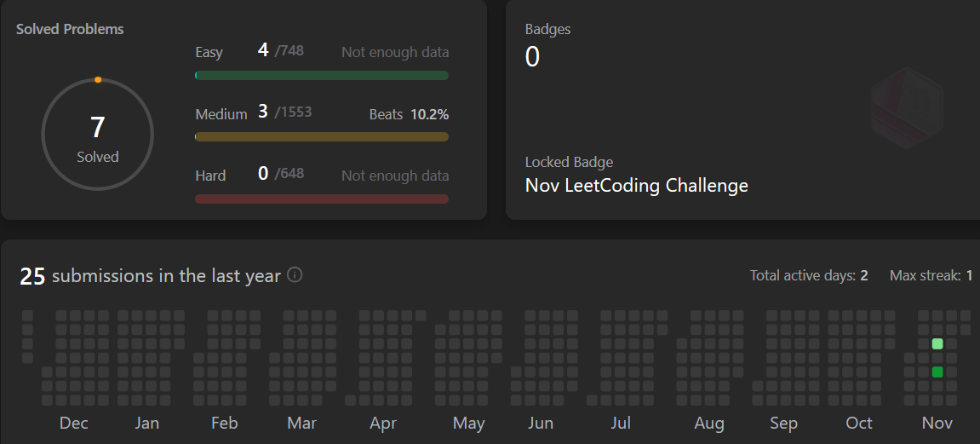Click the Easy 4/748 solved count
This screenshot has width=980, height=444.
pyautogui.click(x=280, y=51)
